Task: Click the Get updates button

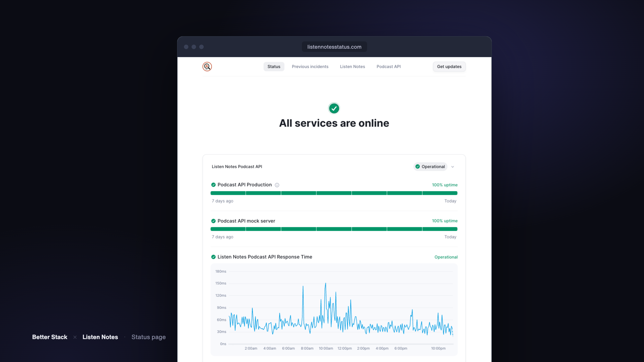Action: (x=449, y=66)
